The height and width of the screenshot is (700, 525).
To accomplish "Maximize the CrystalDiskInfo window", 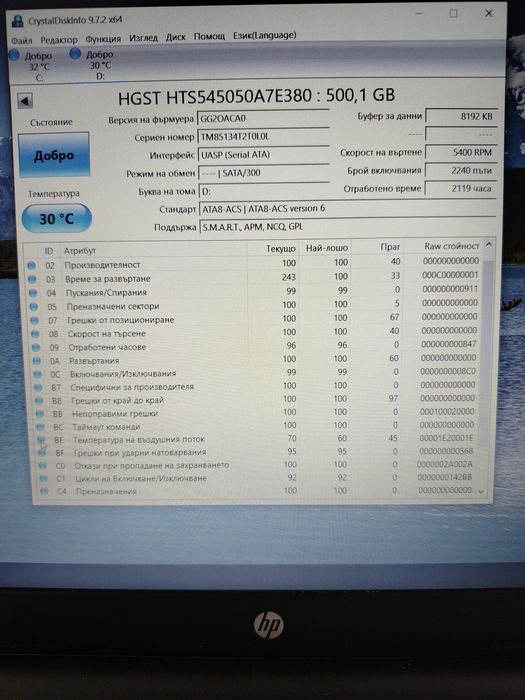I will (x=453, y=14).
